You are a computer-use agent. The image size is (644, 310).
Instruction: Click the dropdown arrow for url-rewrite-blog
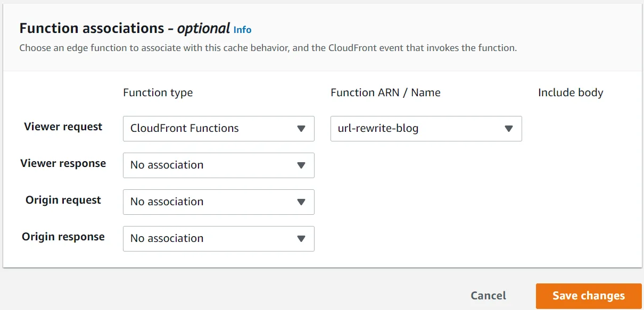(x=509, y=129)
